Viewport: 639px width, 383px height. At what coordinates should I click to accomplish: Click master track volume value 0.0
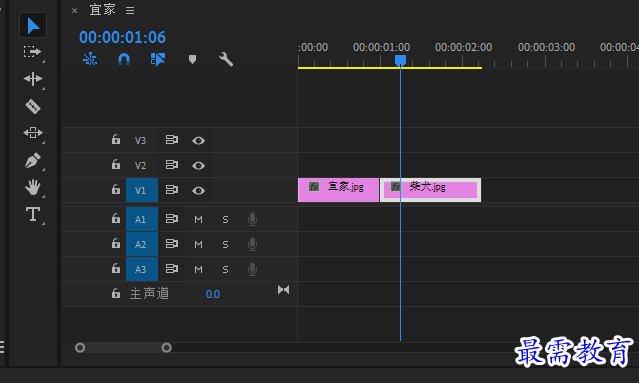tap(213, 294)
